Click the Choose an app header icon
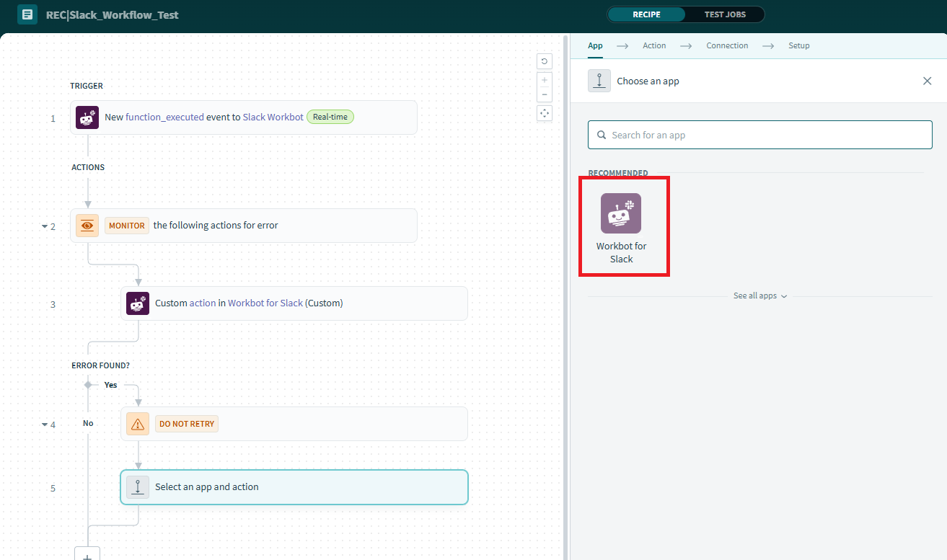The height and width of the screenshot is (560, 947). (599, 81)
